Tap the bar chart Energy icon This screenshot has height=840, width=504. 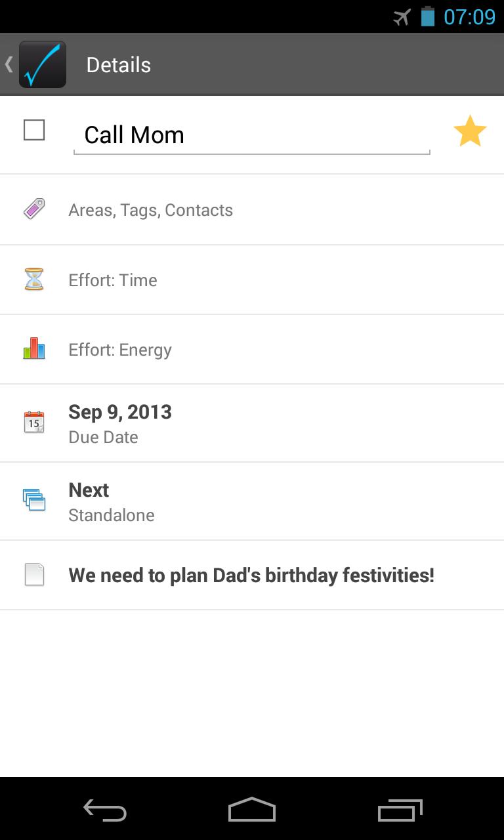pyautogui.click(x=34, y=348)
